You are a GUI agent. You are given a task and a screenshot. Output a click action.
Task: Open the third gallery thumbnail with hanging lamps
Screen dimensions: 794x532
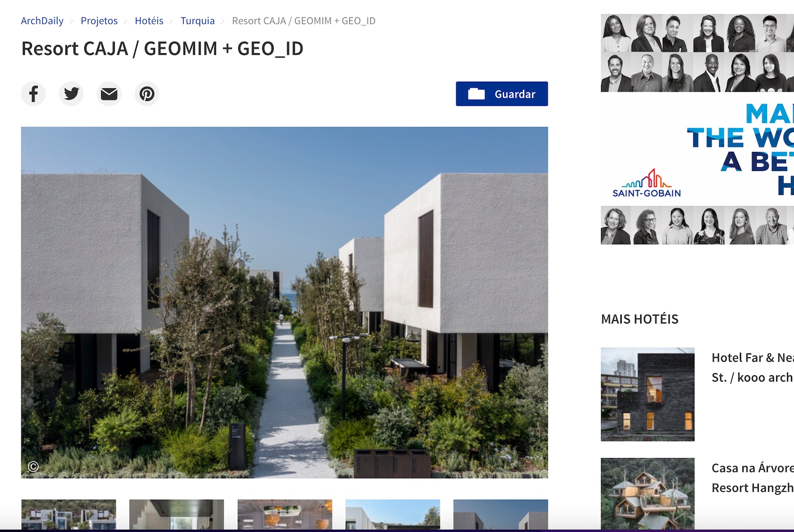285,515
